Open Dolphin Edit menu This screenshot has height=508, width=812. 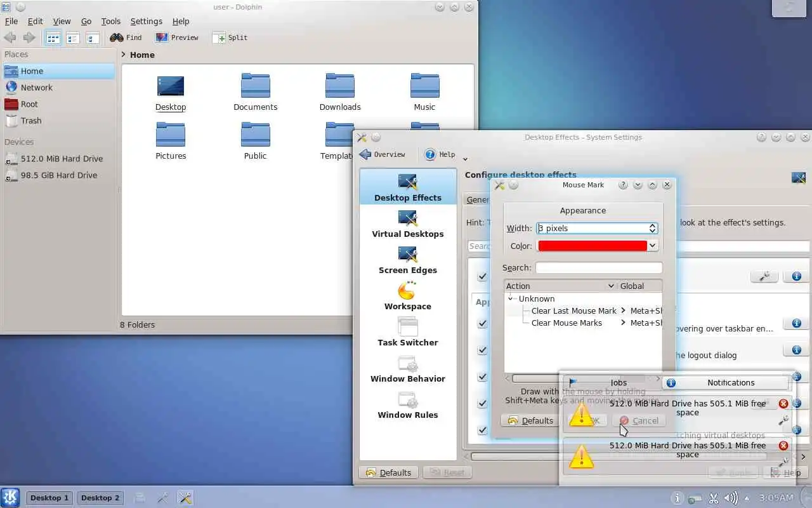tap(36, 22)
